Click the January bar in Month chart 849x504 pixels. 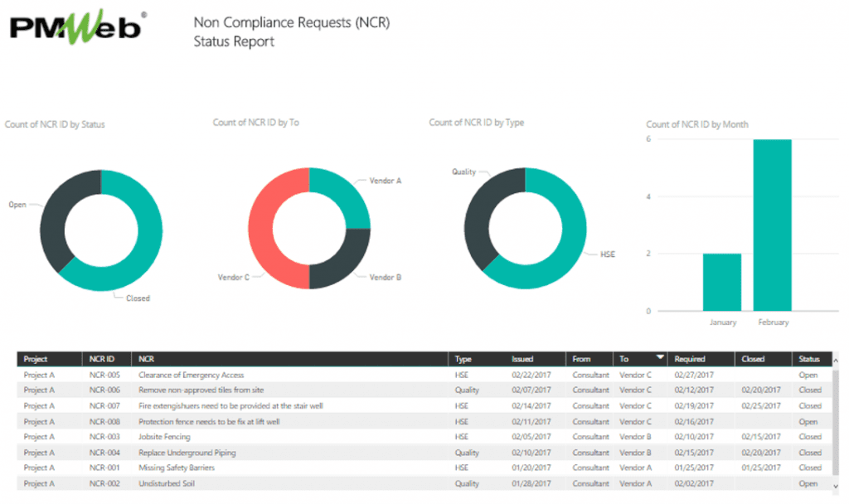pyautogui.click(x=722, y=282)
